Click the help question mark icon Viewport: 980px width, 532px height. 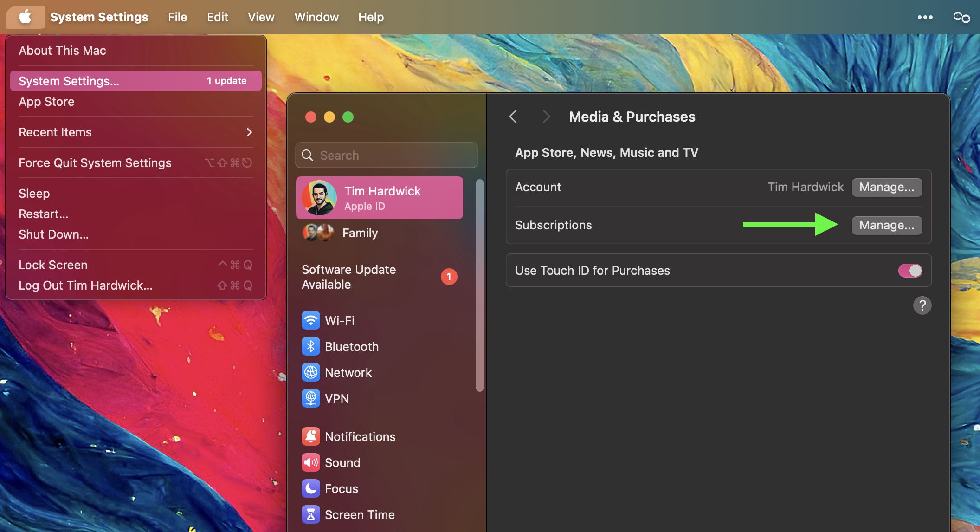(923, 305)
